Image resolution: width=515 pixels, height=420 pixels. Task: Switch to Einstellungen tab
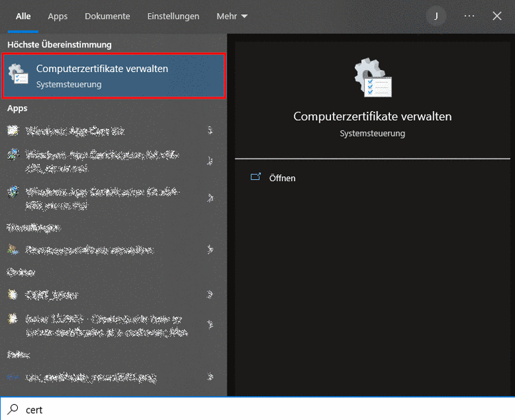173,16
